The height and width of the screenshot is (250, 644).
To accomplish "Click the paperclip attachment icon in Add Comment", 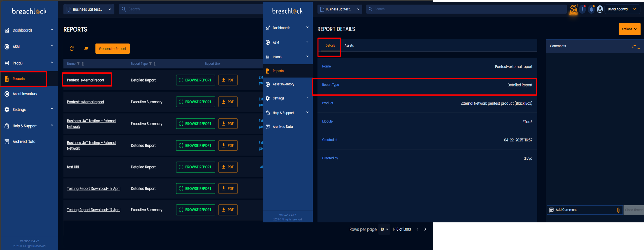I will point(618,210).
